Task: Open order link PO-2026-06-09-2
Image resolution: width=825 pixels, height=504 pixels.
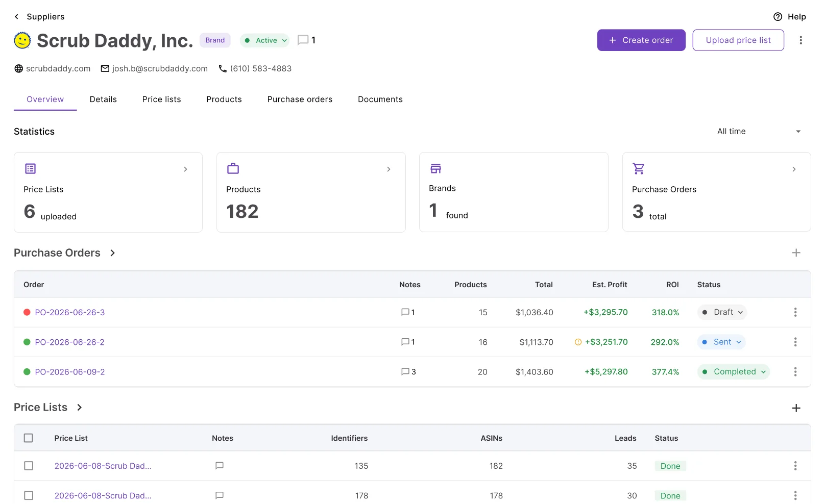Action: (70, 372)
